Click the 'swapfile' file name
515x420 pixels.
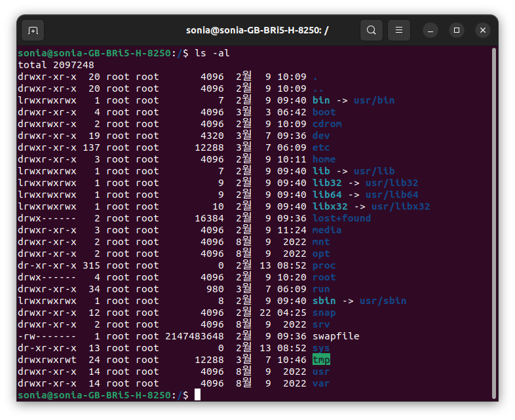point(335,337)
